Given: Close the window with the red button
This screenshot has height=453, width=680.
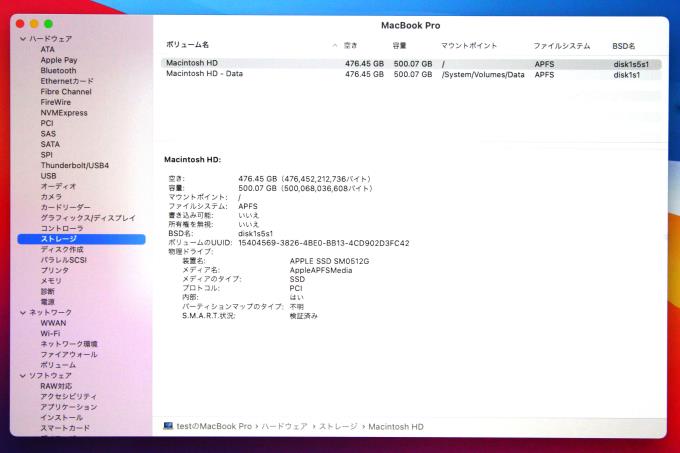Looking at the screenshot, I should 20,24.
